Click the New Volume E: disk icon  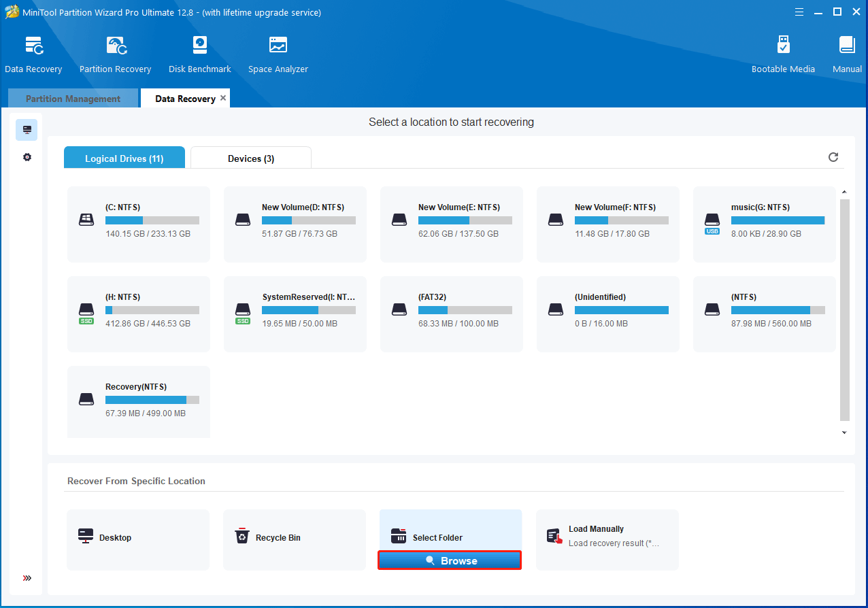coord(399,220)
